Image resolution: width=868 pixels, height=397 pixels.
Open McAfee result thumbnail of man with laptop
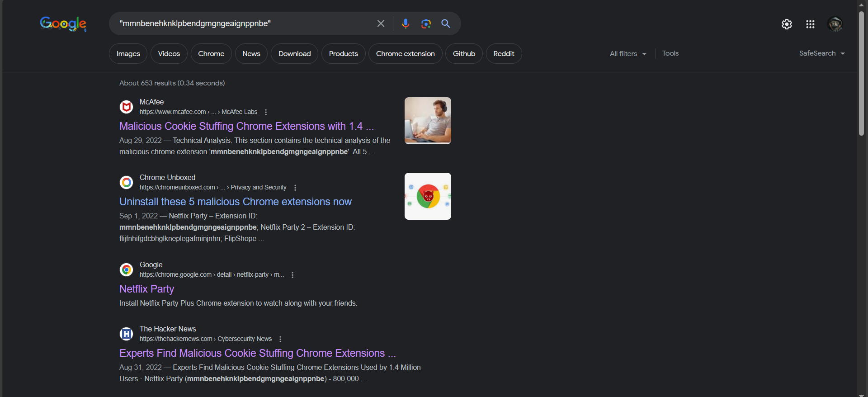point(428,121)
